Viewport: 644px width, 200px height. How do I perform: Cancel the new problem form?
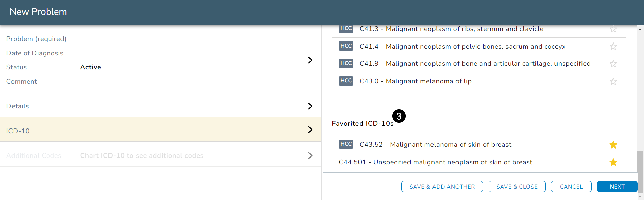tap(571, 187)
